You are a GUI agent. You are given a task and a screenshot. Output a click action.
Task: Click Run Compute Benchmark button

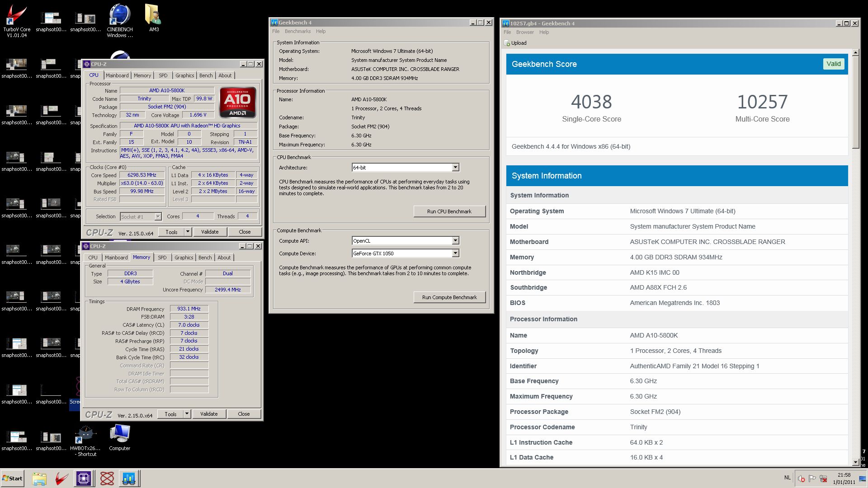[x=449, y=297]
